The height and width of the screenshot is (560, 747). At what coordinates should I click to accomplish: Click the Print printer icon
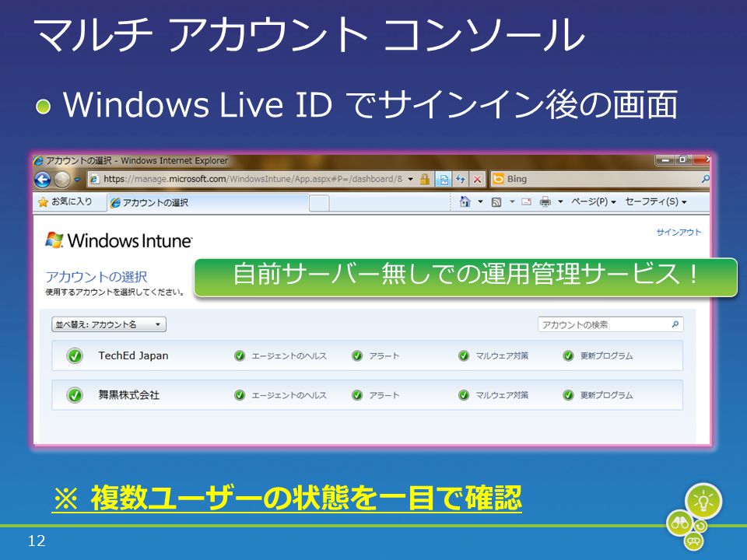(545, 202)
